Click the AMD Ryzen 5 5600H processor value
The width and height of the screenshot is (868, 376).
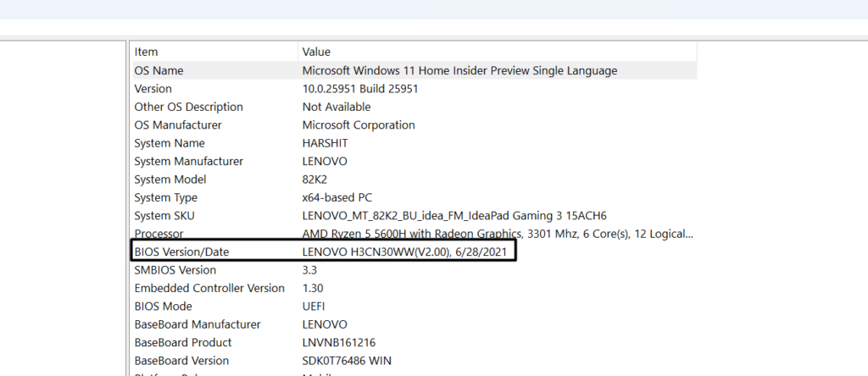[x=498, y=234]
